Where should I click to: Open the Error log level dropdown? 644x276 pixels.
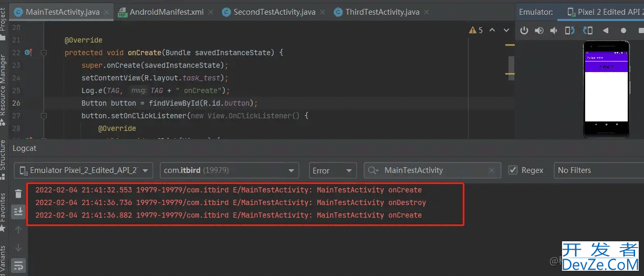(333, 170)
